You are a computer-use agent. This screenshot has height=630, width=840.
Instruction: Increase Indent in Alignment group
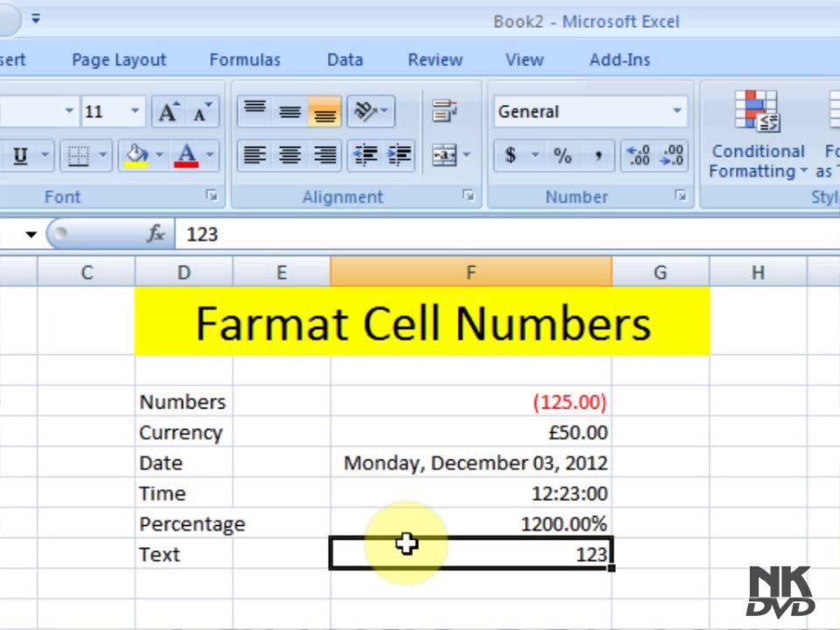click(399, 156)
